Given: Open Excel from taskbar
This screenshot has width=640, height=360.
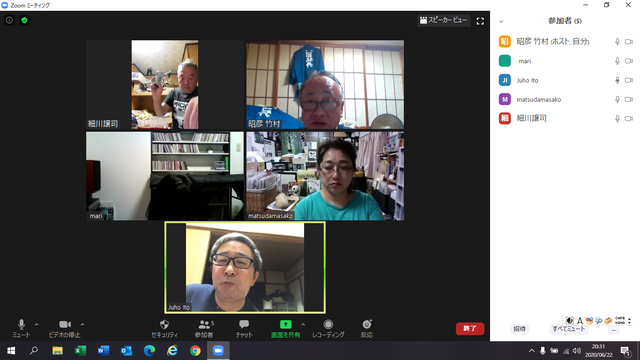Looking at the screenshot, I should point(80,351).
